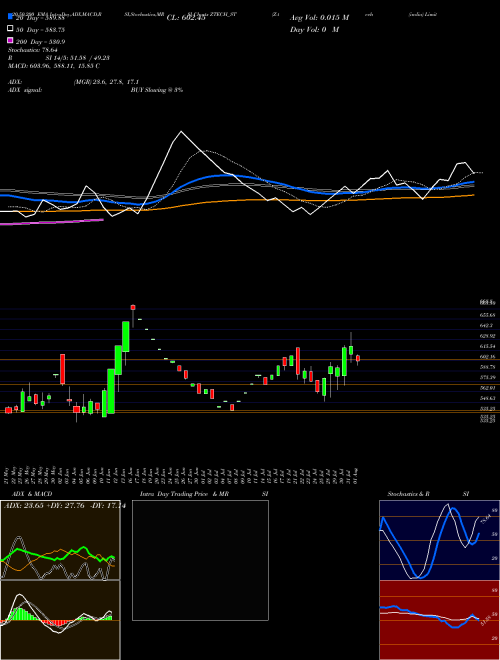Click the peak of the white line in the top chart

tap(181, 132)
